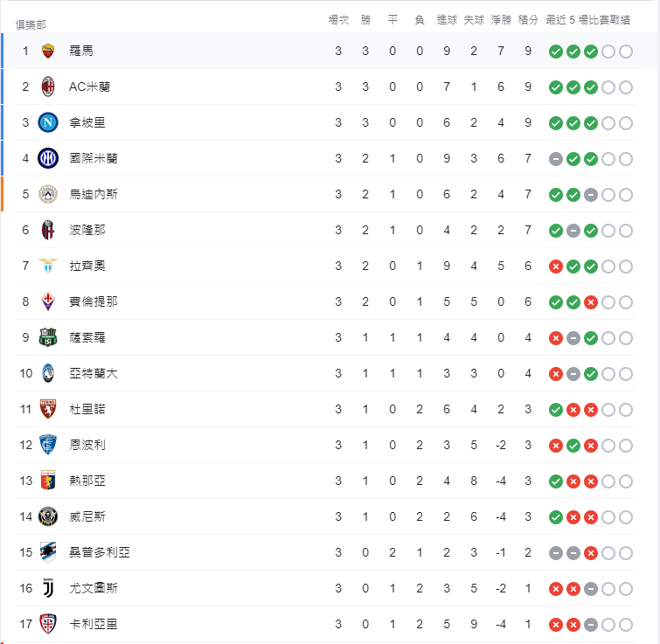
Task: Open the Lazio eagle crest
Action: tap(48, 266)
